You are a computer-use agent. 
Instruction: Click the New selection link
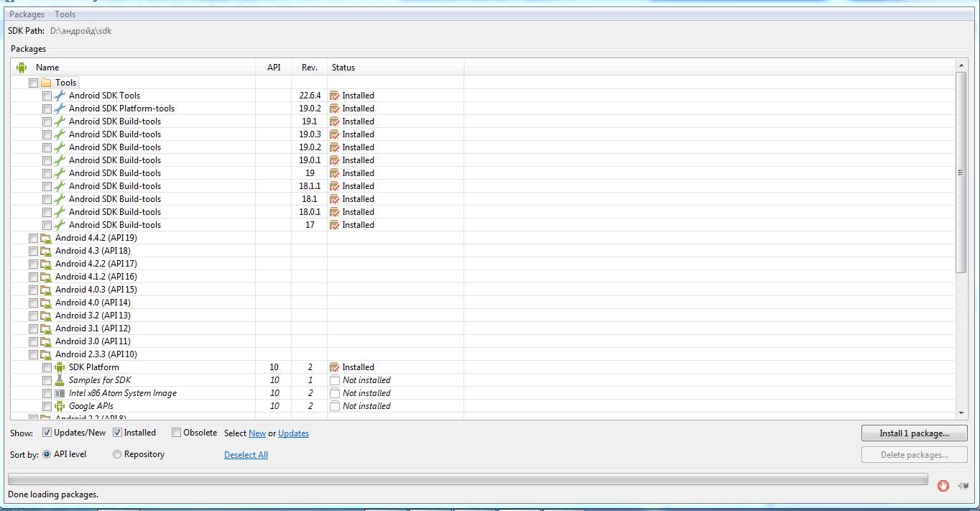click(257, 433)
